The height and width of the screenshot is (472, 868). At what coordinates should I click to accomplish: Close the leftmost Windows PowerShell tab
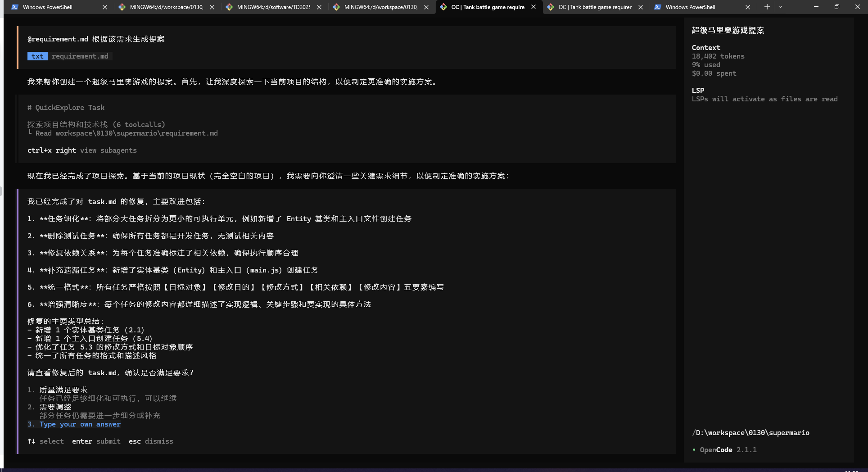pyautogui.click(x=105, y=7)
